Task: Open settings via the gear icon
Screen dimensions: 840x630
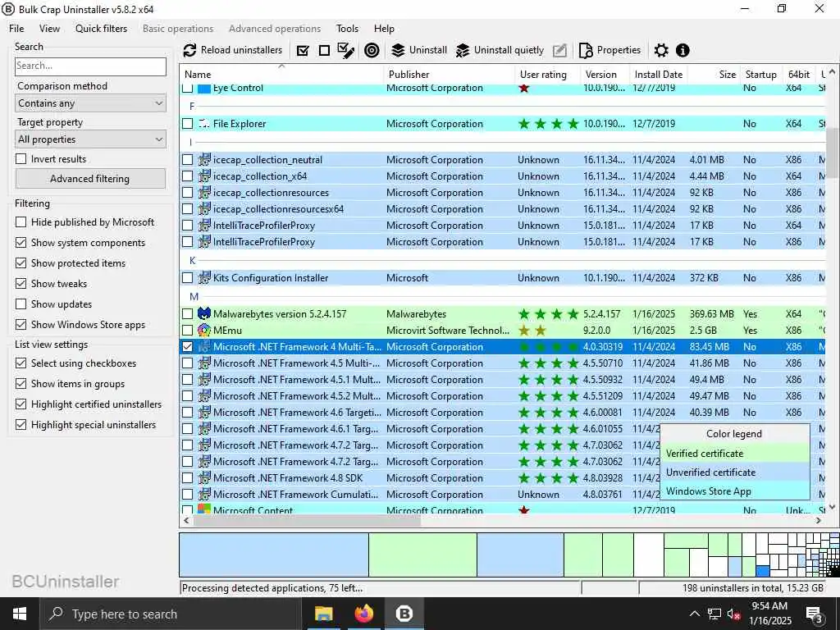Action: pyautogui.click(x=662, y=50)
